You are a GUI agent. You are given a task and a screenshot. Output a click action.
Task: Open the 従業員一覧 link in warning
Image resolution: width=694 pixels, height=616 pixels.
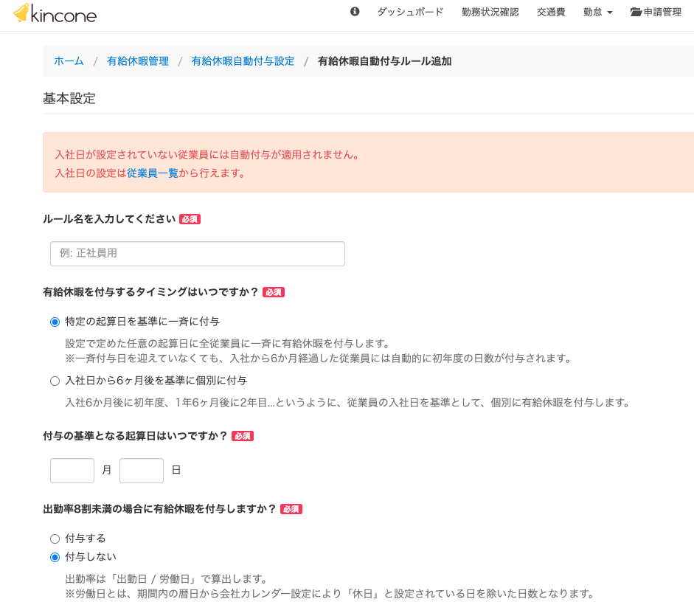pyautogui.click(x=153, y=173)
